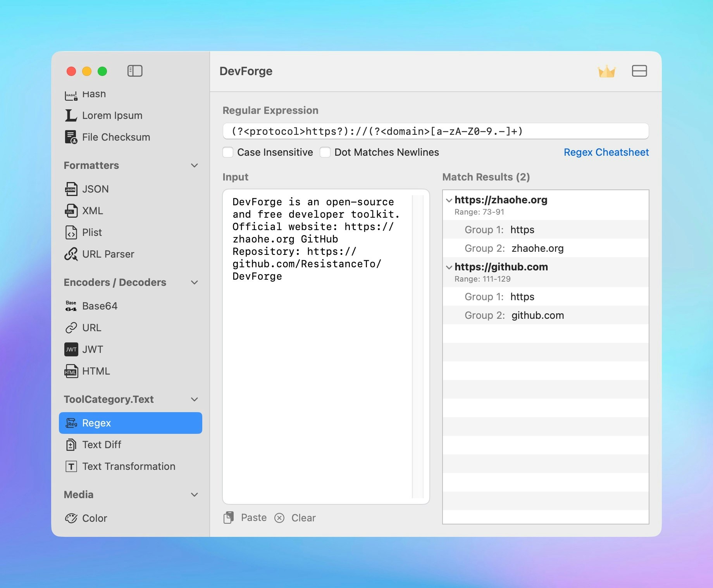Open the URL encoder link icon
The image size is (713, 588).
pos(71,328)
